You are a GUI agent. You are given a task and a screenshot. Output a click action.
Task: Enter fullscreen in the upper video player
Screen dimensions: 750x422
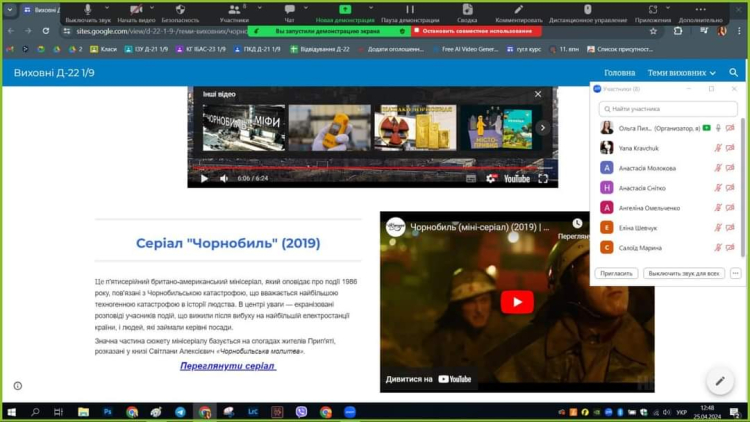543,179
